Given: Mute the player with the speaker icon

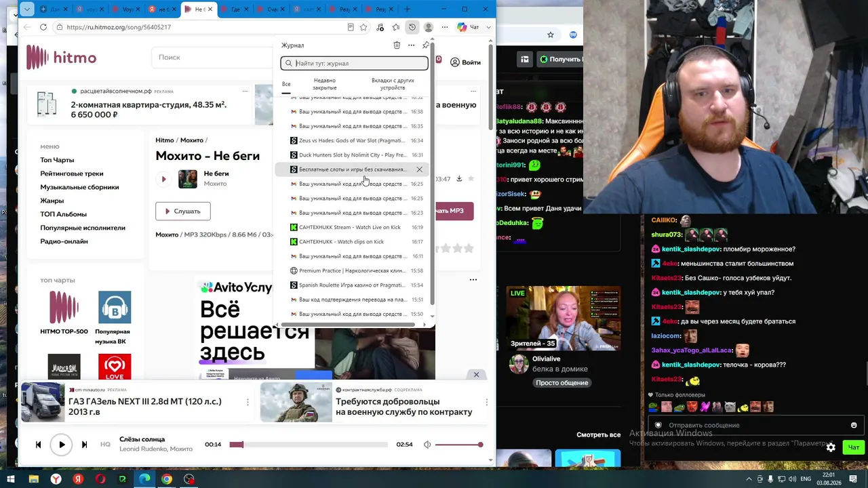Looking at the screenshot, I should click(x=427, y=445).
